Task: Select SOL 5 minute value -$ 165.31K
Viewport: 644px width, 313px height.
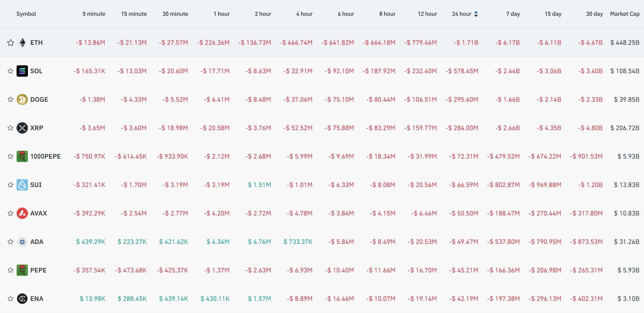Action: tap(89, 71)
